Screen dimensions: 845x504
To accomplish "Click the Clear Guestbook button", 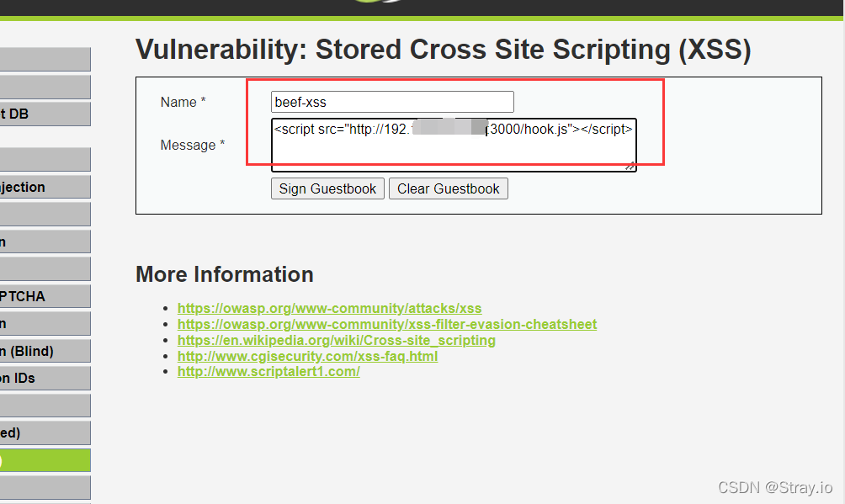I will tap(449, 188).
